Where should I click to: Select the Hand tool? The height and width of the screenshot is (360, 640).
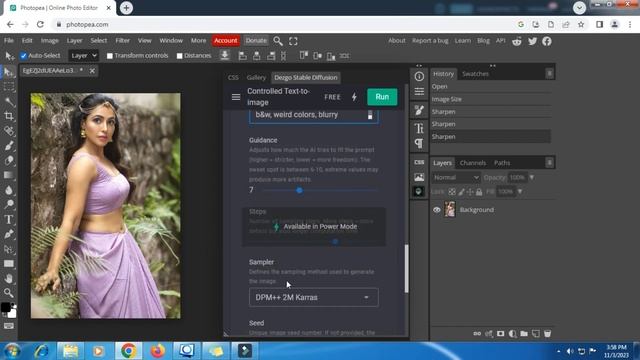[9, 278]
